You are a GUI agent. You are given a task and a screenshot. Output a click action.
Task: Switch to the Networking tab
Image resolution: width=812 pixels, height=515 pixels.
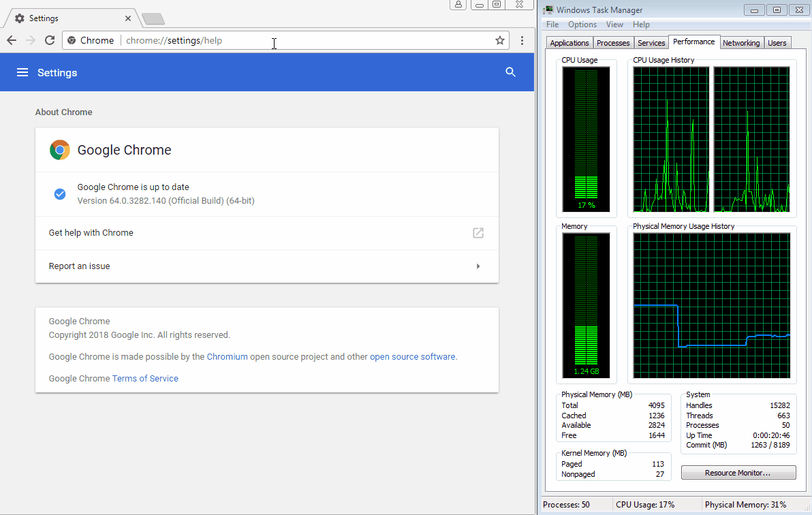741,43
